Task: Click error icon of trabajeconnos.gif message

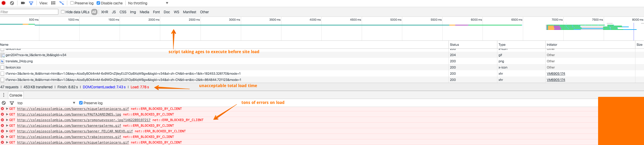Action: 2,137
